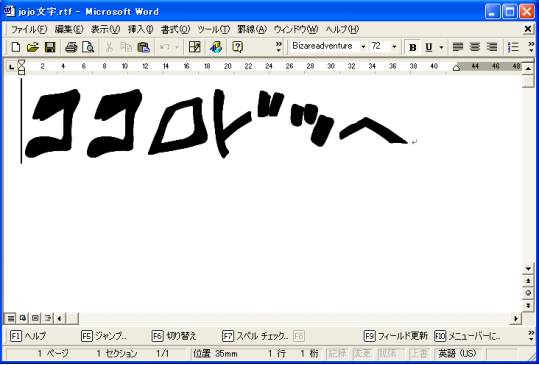Viewport: 539px width, 365px height.
Task: Click F1 ヘルプ function key button
Action: point(28,336)
